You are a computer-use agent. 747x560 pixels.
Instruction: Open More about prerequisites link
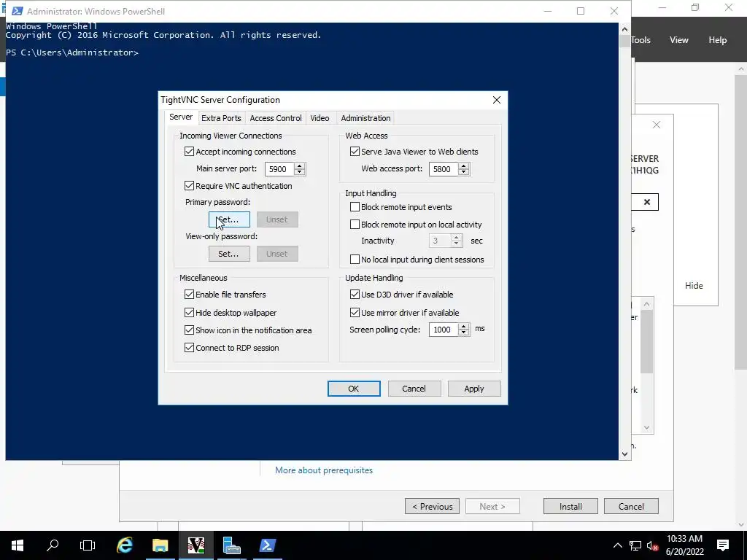pyautogui.click(x=324, y=470)
